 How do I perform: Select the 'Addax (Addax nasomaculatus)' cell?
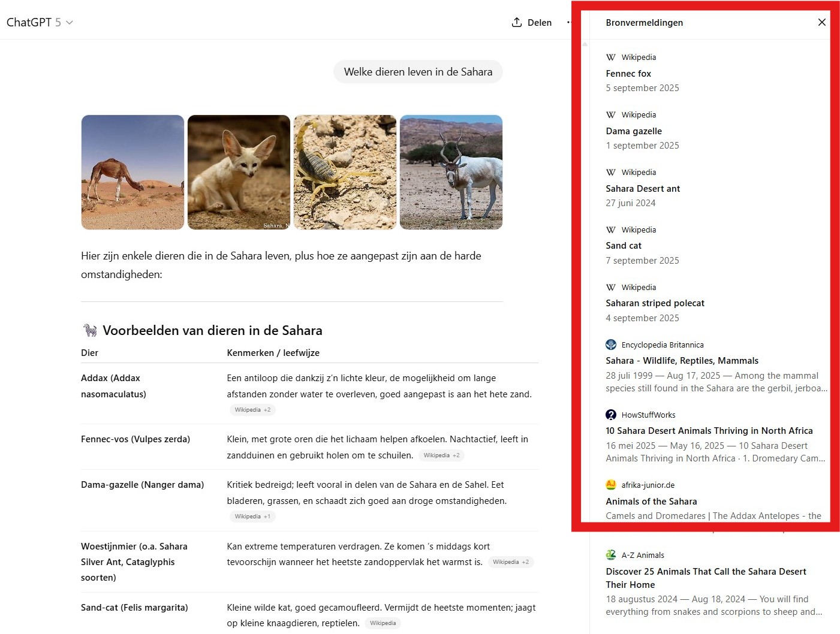114,386
